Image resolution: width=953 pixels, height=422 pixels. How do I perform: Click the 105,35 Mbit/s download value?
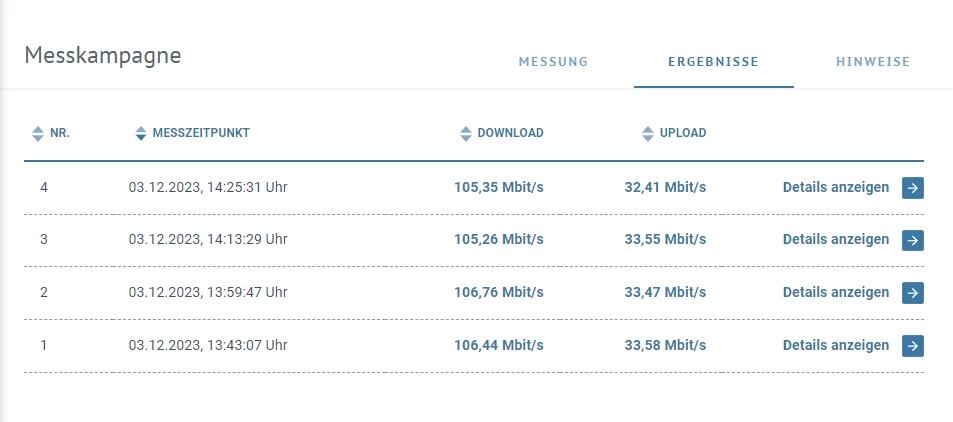[x=499, y=187]
